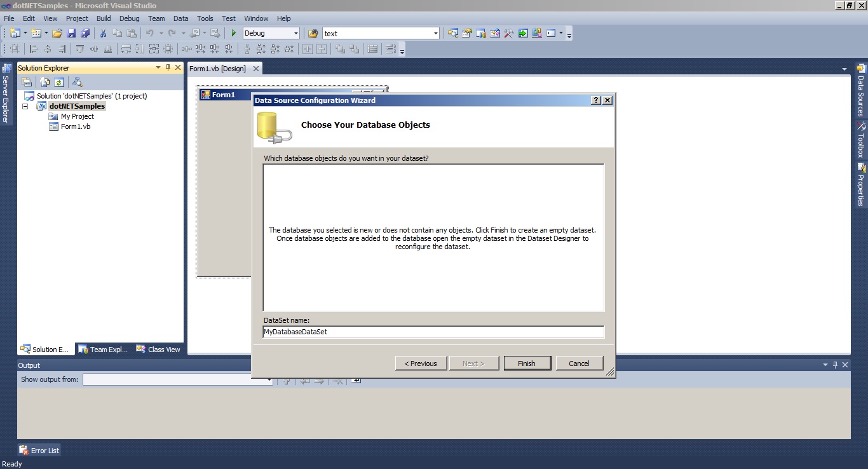Viewport: 868px width, 469px height.
Task: Click inside the DataSet name field
Action: 432,331
